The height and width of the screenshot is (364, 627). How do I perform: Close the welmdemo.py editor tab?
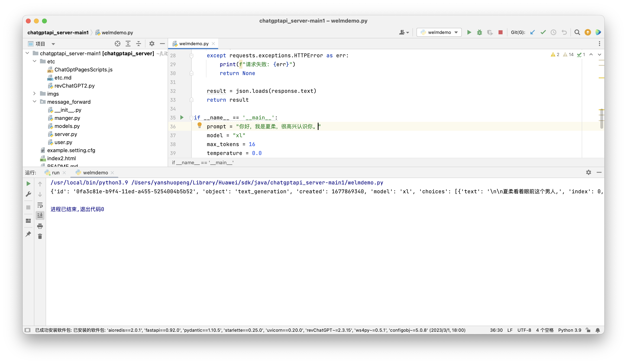tap(213, 44)
